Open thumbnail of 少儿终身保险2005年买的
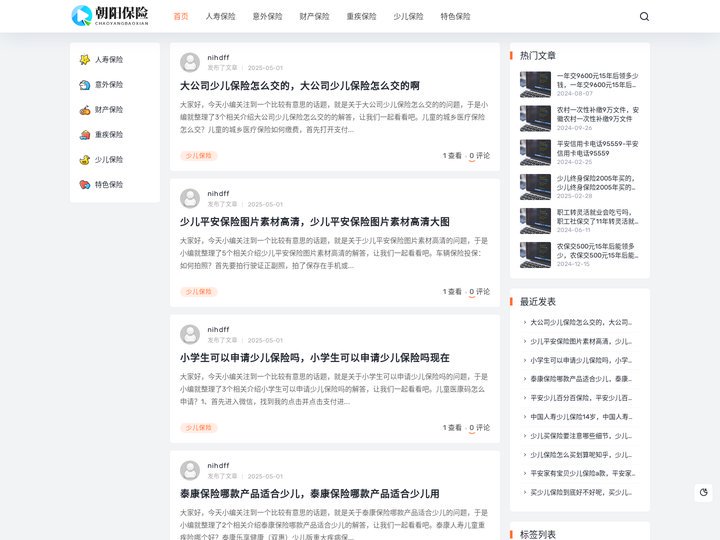720x540 pixels. [535, 186]
